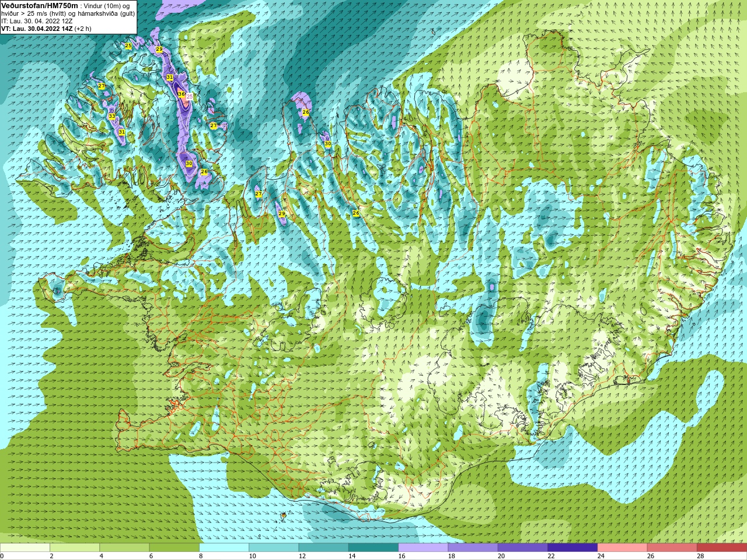Click the legend scale number 12
Image resolution: width=747 pixels, height=560 pixels.
[302, 556]
